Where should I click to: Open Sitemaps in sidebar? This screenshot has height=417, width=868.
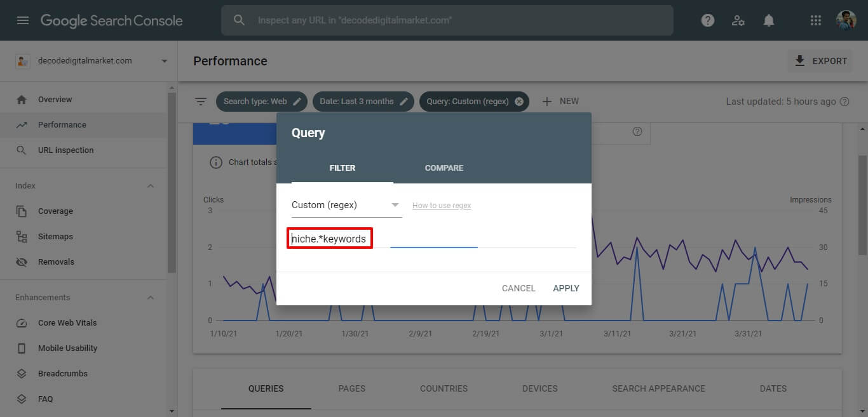coord(55,237)
